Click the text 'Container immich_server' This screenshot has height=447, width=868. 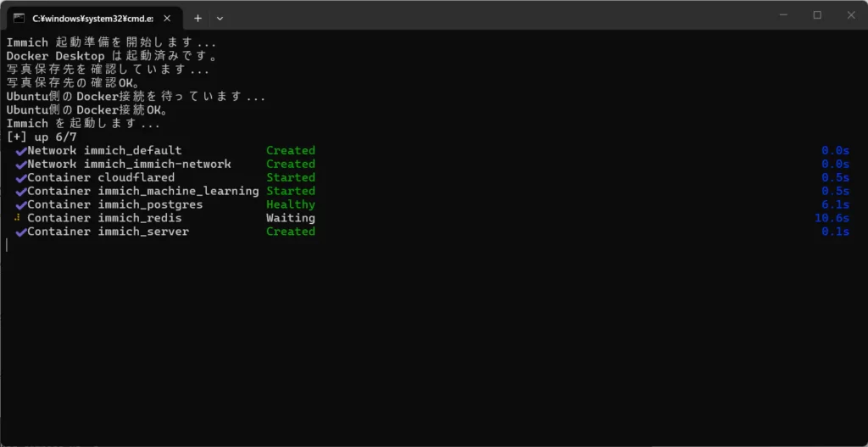click(108, 232)
